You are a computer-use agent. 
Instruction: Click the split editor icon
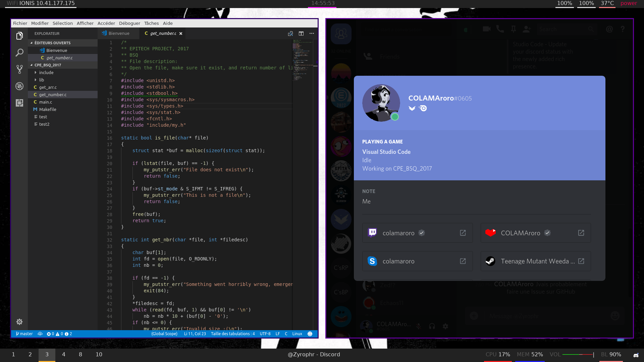[301, 34]
